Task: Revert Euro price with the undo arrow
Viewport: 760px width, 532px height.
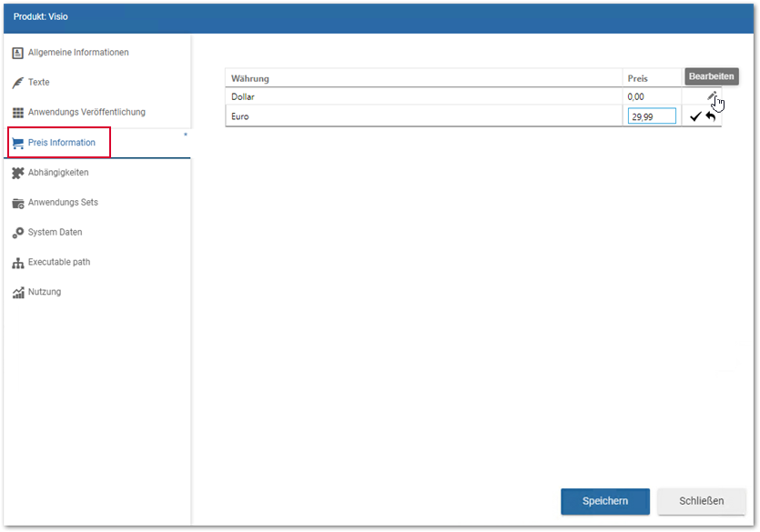Action: (x=711, y=116)
